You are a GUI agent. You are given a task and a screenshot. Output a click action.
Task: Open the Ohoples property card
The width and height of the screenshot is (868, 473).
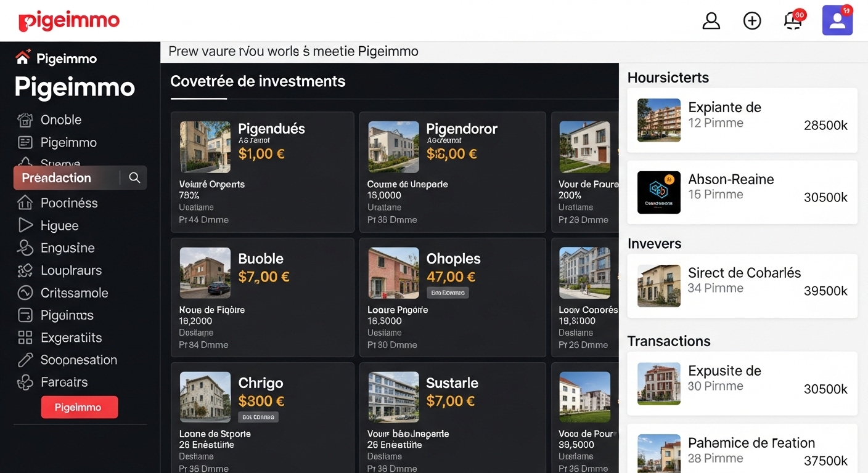point(452,297)
